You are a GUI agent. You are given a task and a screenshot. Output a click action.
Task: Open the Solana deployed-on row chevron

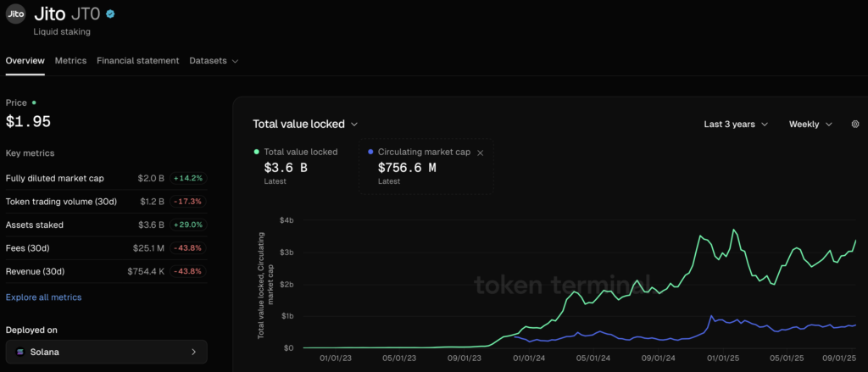[193, 352]
